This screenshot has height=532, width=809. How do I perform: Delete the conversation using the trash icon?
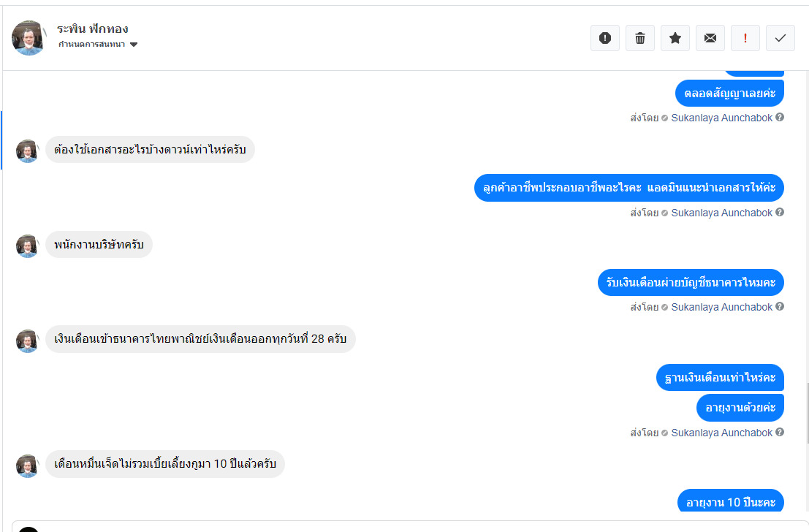(x=640, y=38)
